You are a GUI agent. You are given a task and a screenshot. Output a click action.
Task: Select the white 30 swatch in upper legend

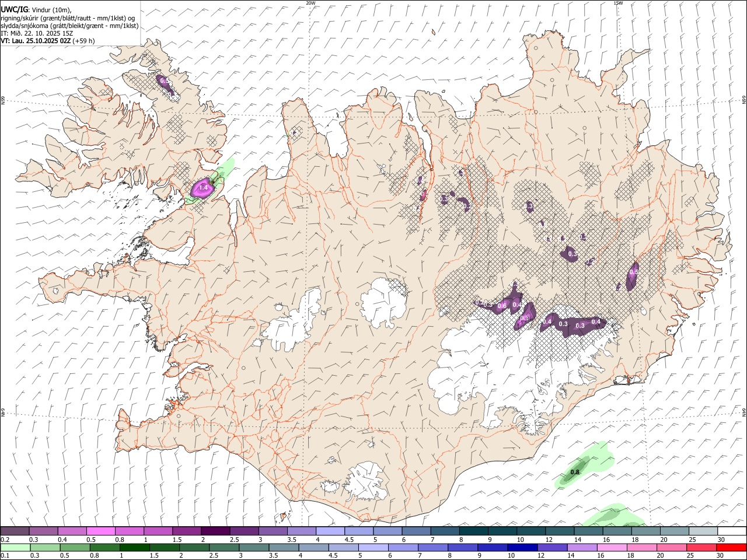732,531
